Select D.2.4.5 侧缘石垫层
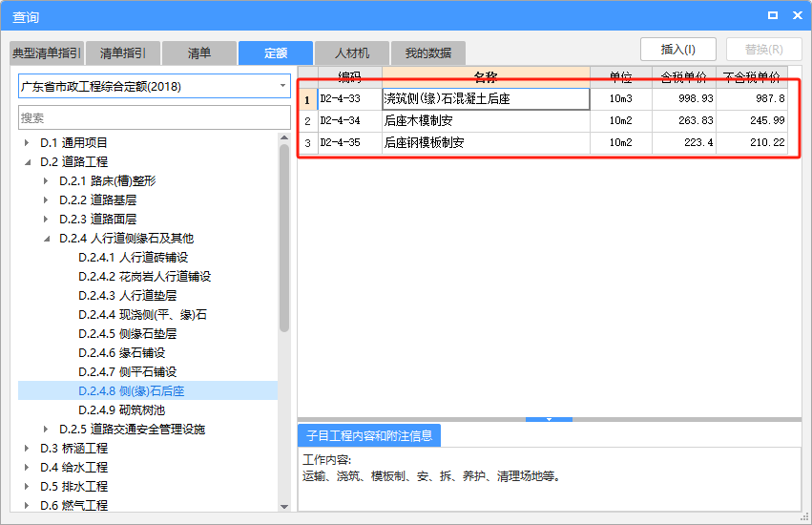The height and width of the screenshot is (525, 812). pyautogui.click(x=128, y=334)
